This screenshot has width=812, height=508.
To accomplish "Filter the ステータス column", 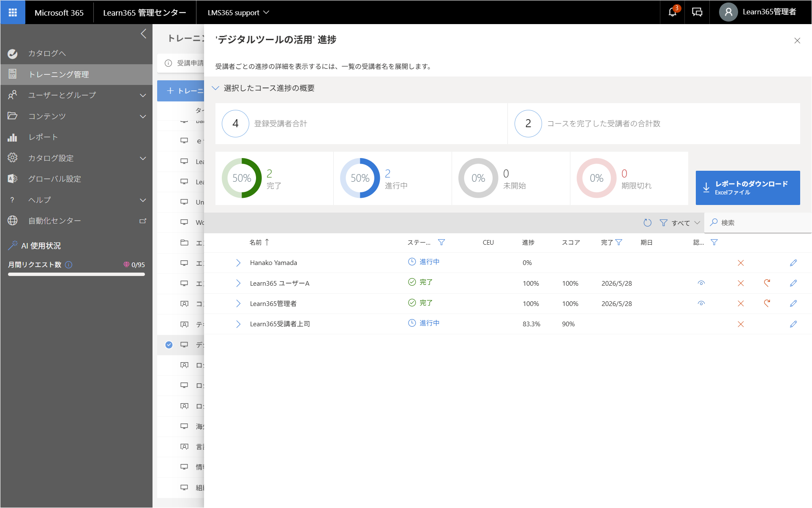I will point(441,242).
